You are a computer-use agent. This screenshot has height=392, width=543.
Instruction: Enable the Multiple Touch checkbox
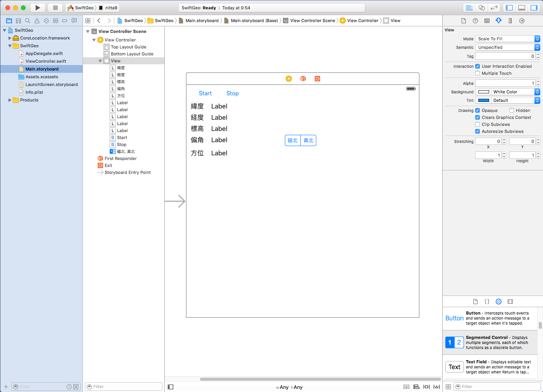coord(477,73)
